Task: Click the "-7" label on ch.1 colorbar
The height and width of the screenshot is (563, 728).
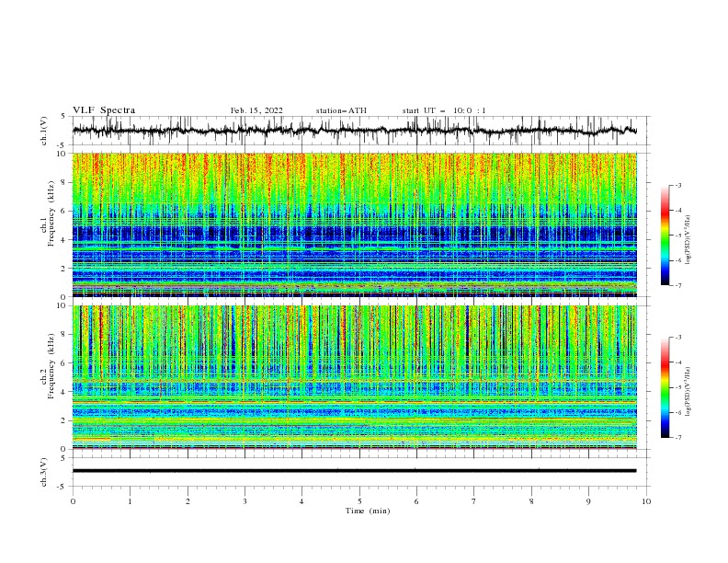Action: point(677,285)
